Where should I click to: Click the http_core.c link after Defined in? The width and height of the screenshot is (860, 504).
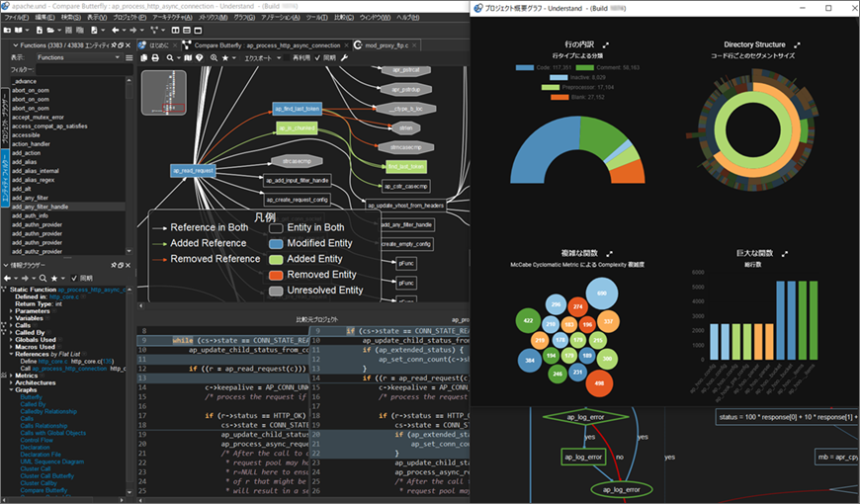point(63,296)
